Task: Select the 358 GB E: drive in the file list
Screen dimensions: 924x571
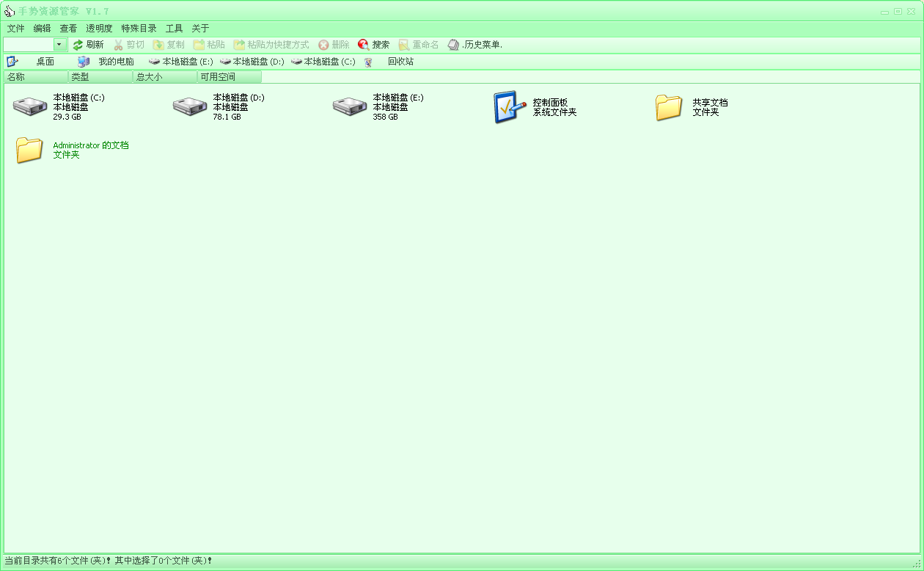Action: tap(378, 107)
